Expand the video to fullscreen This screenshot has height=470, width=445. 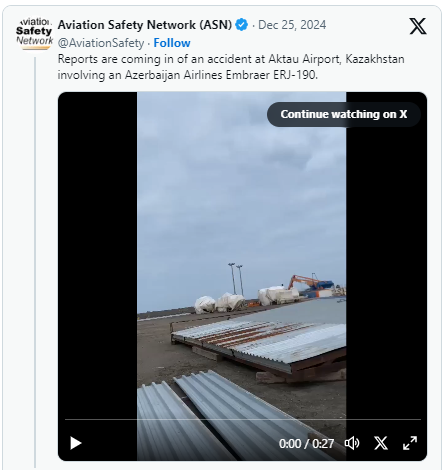point(410,443)
